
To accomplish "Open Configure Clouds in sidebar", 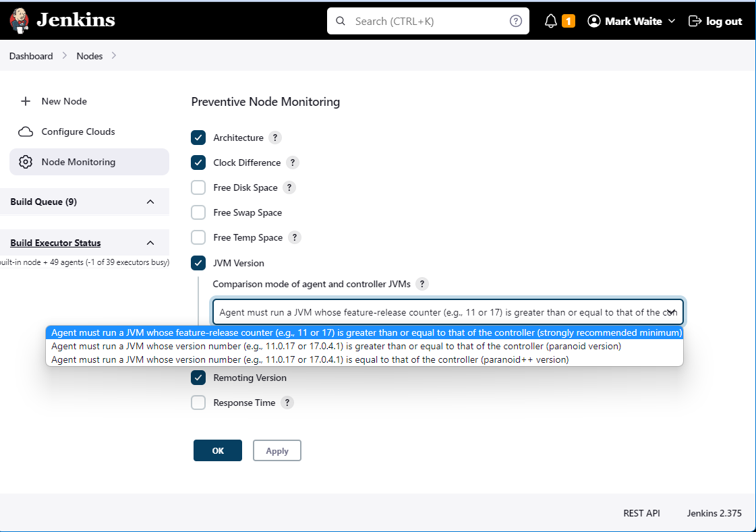I will coord(89,131).
